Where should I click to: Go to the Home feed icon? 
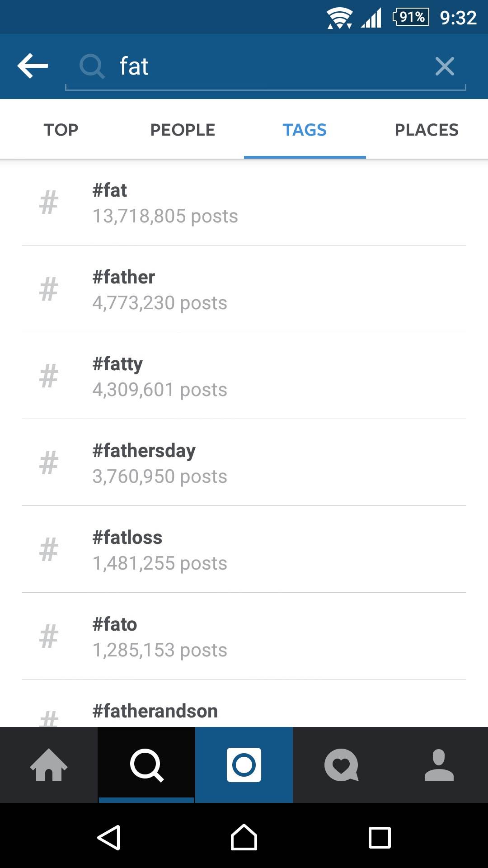49,765
